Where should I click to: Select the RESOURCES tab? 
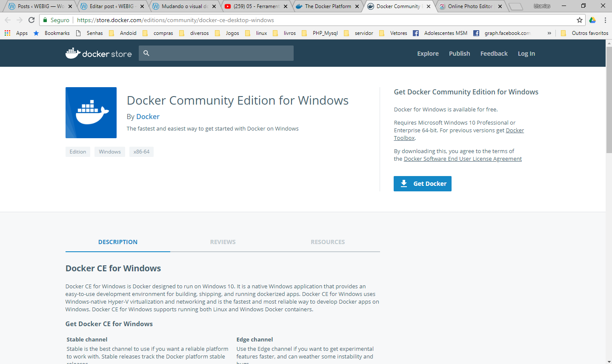coord(328,242)
